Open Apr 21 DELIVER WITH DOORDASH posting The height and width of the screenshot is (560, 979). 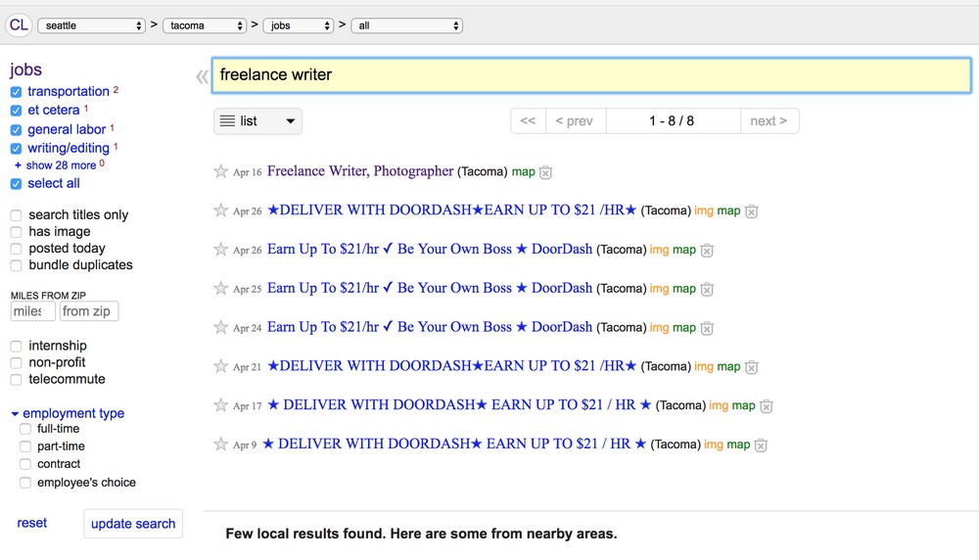(x=451, y=366)
